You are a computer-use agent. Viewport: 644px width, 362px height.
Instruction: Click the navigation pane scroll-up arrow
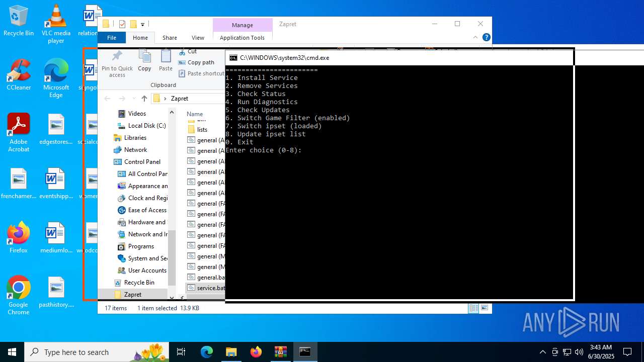(172, 112)
